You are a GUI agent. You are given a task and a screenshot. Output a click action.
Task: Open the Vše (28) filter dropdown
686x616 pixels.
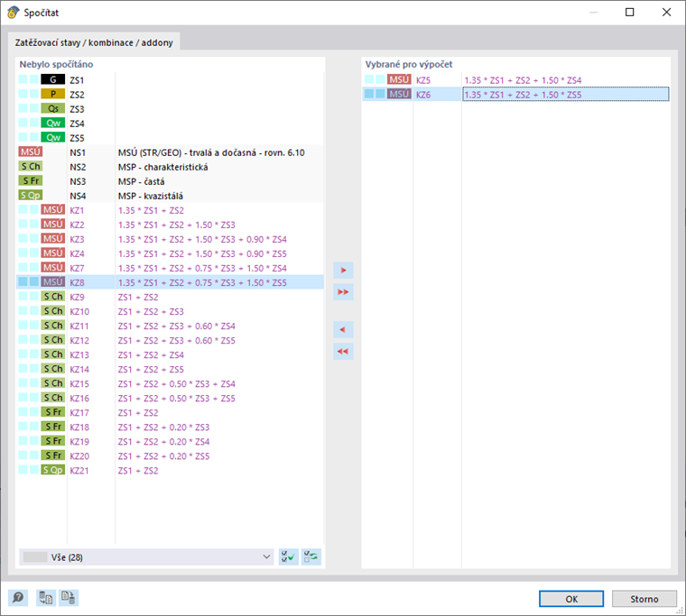click(x=146, y=557)
